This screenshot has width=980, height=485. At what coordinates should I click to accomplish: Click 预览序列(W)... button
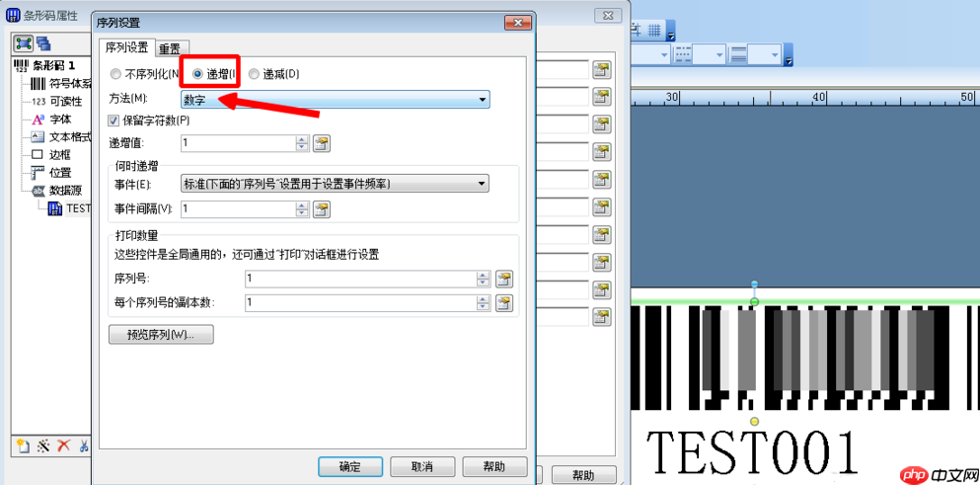pos(161,335)
